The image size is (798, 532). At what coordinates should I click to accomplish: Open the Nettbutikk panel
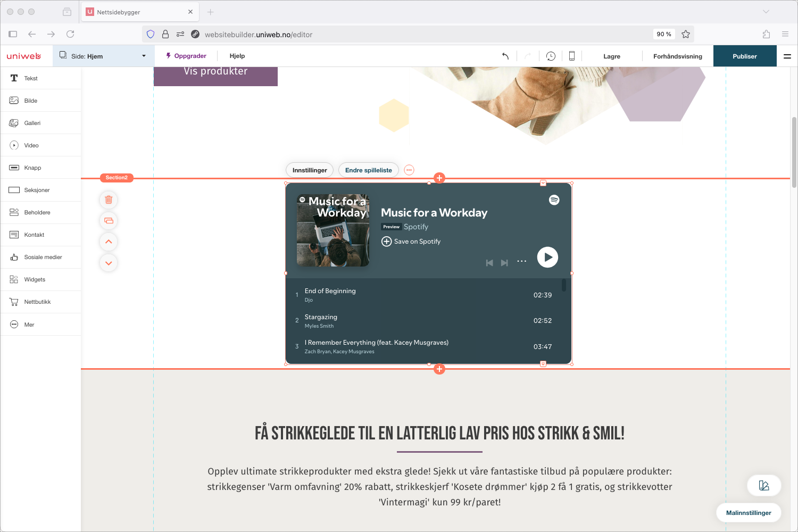point(40,302)
